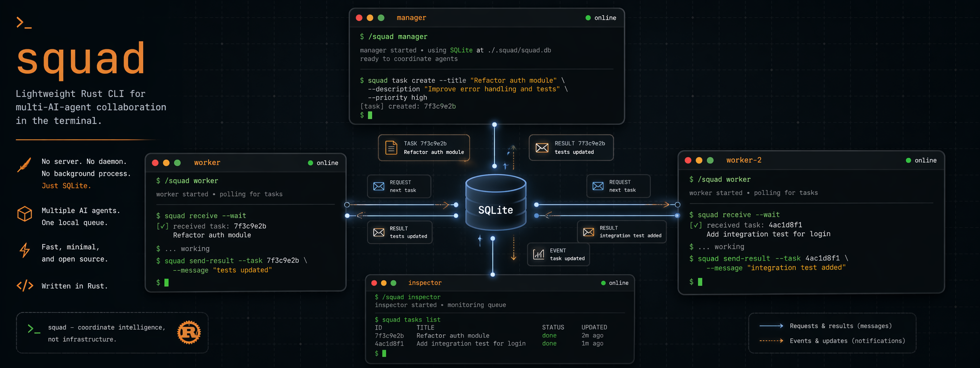Image resolution: width=980 pixels, height=368 pixels.
Task: Click the dashed orange arrow in the Events legend
Action: [x=771, y=341]
